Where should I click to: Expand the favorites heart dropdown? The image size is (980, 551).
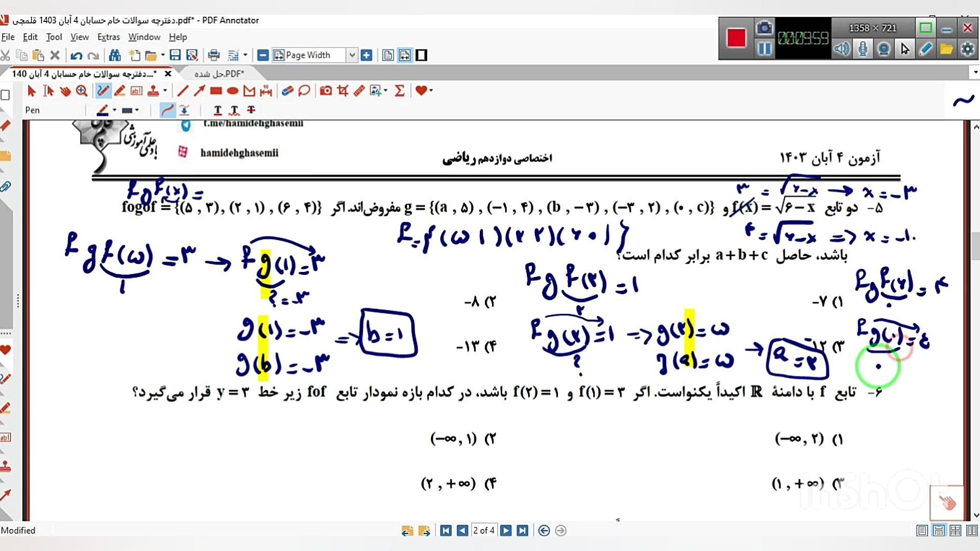pos(431,91)
